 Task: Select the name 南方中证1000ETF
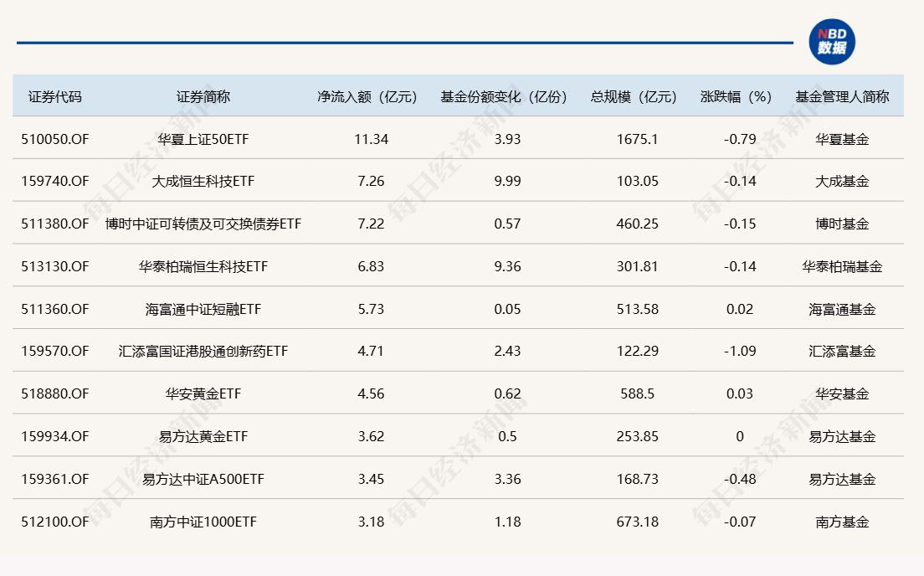coord(203,522)
